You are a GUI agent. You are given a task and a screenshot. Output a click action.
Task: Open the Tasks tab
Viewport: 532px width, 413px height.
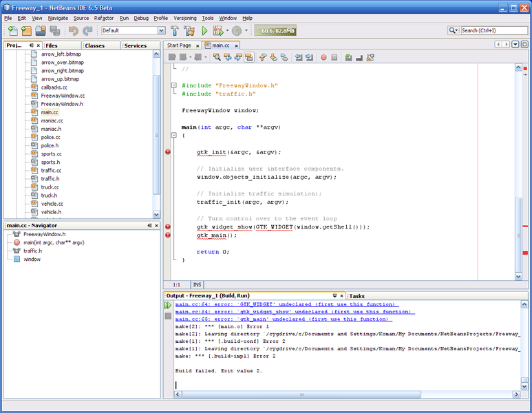357,296
